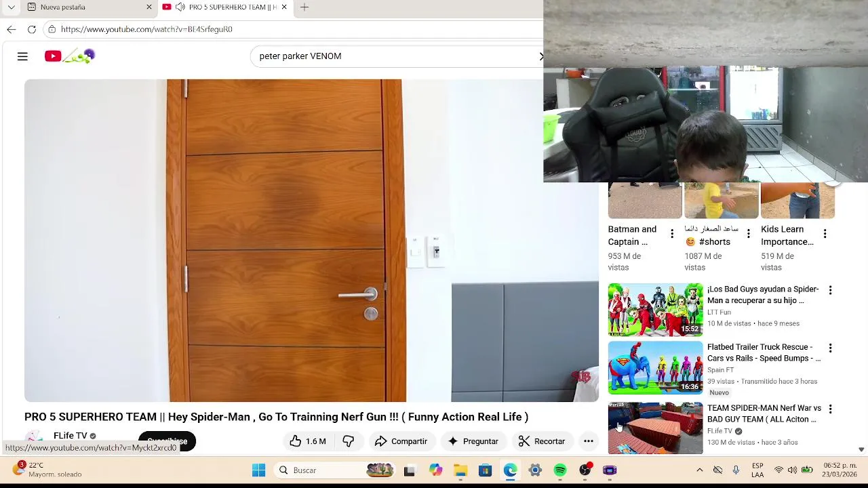Open options menu for 'Kids Learn Importance' short
The height and width of the screenshot is (488, 868).
(825, 234)
